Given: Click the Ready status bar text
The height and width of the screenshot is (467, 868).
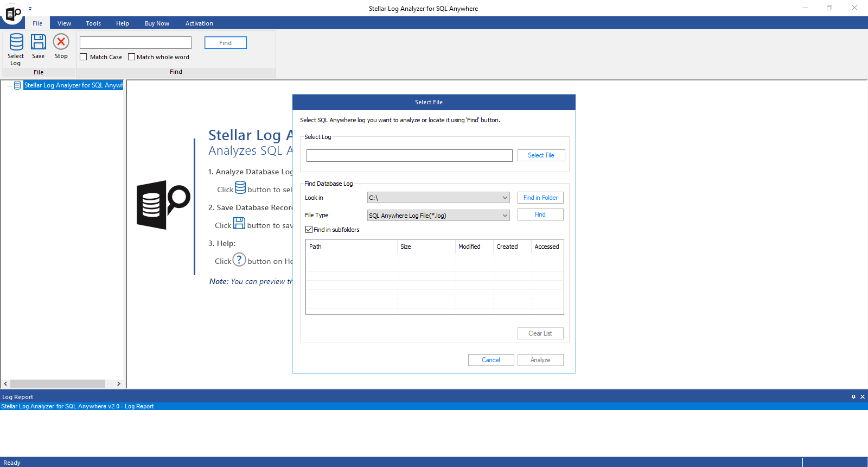Looking at the screenshot, I should pyautogui.click(x=12, y=463).
